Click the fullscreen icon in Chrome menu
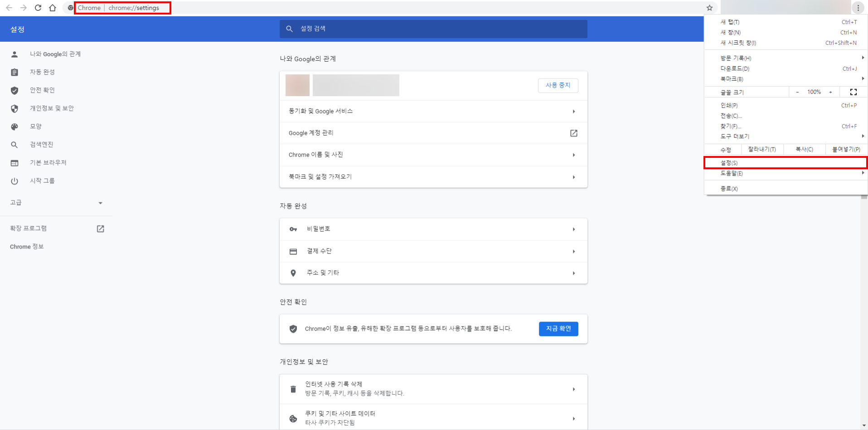The image size is (868, 430). tap(853, 92)
